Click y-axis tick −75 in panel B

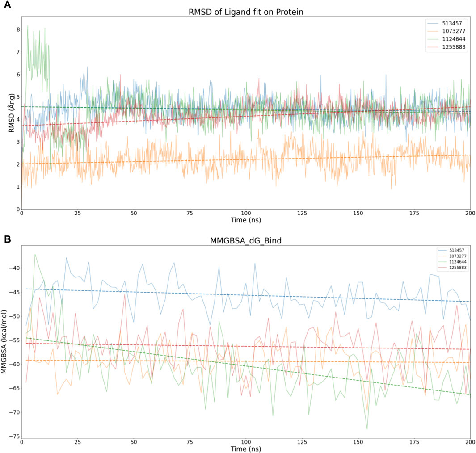click(15, 436)
